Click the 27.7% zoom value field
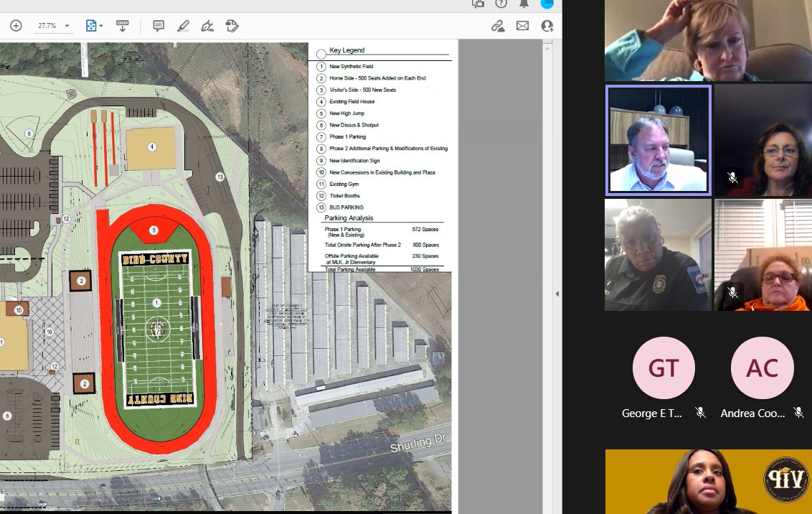Screen dimensions: 812x514 [47, 25]
